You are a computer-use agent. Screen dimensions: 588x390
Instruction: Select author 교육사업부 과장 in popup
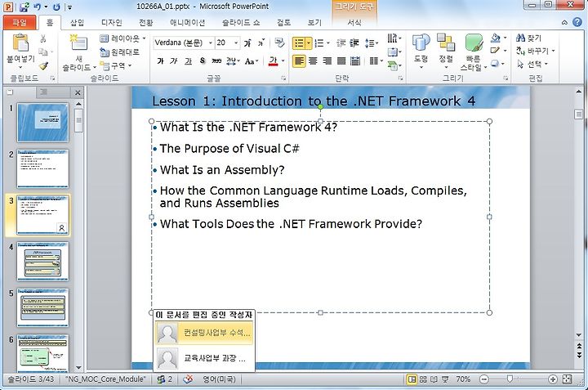click(x=204, y=358)
